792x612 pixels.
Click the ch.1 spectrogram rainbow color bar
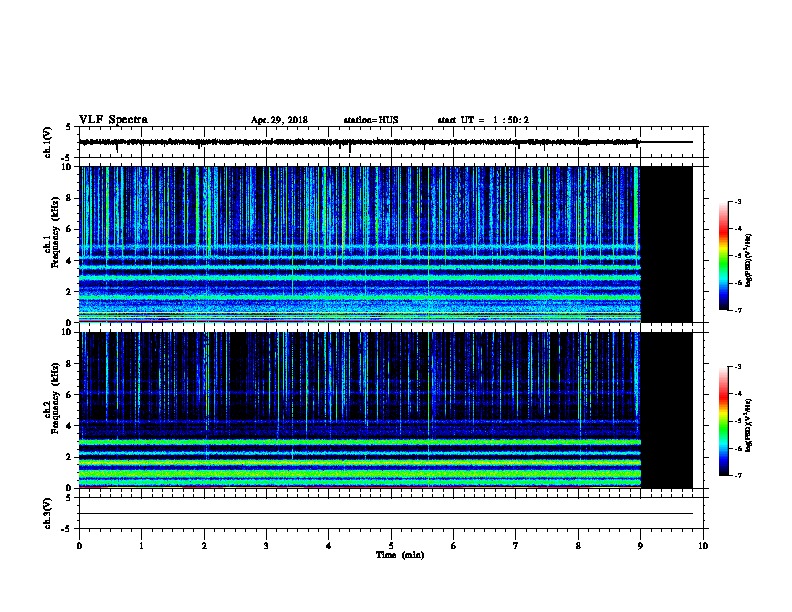coord(723,256)
